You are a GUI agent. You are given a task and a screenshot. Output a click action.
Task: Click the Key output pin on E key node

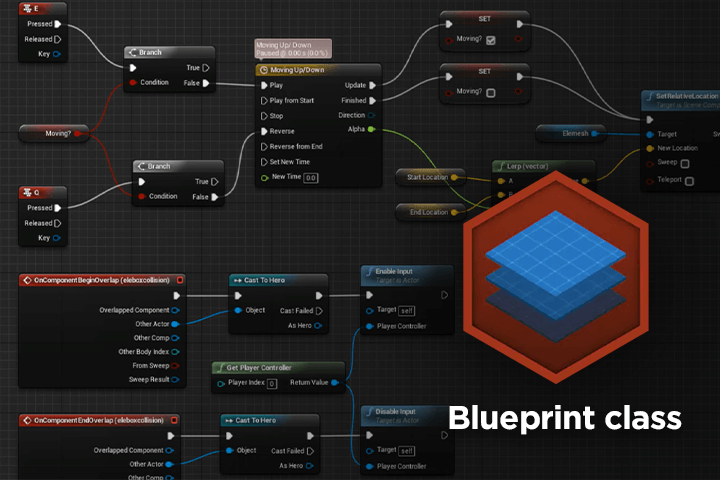57,54
